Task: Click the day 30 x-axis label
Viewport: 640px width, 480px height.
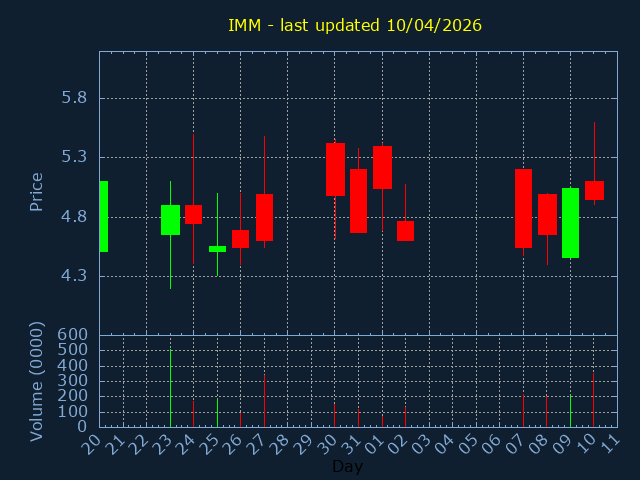Action: [x=327, y=444]
